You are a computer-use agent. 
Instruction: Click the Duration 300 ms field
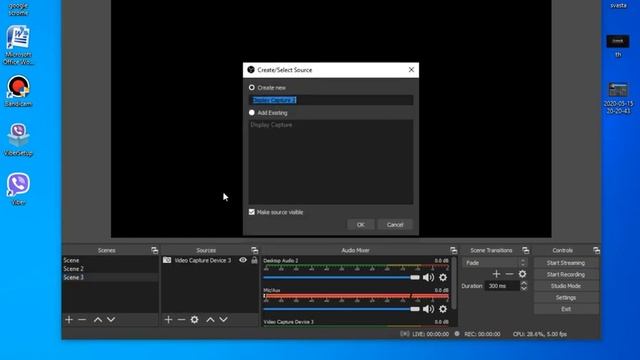pyautogui.click(x=502, y=286)
